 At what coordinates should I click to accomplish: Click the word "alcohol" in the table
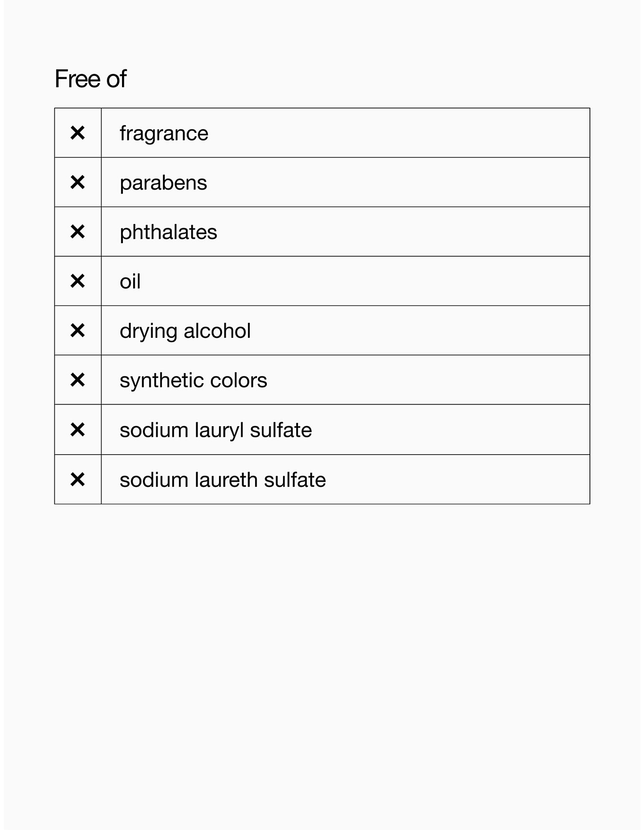click(217, 331)
